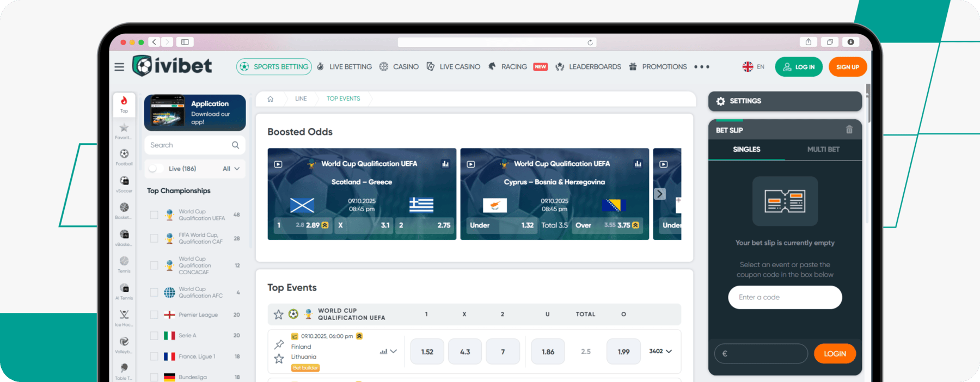The image size is (980, 382).
Task: Select AI Tennis in the sports sidebar
Action: [124, 291]
